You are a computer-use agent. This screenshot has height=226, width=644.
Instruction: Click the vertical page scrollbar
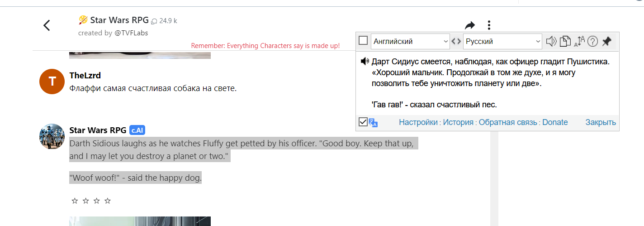pos(494,178)
